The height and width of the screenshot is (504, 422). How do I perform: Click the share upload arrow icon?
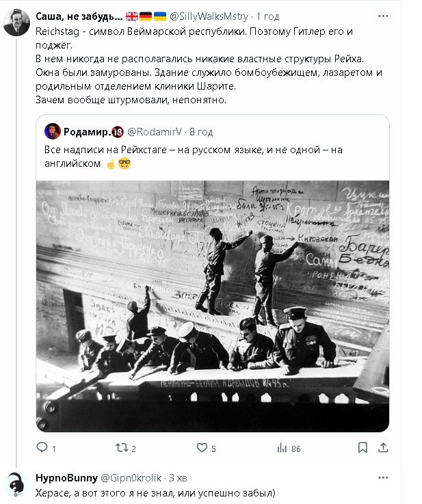[384, 448]
